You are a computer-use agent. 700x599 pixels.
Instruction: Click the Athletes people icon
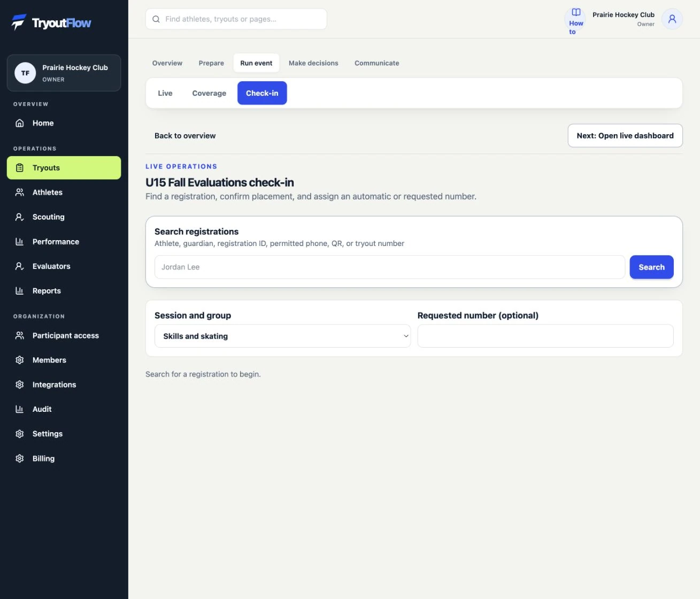pos(20,193)
